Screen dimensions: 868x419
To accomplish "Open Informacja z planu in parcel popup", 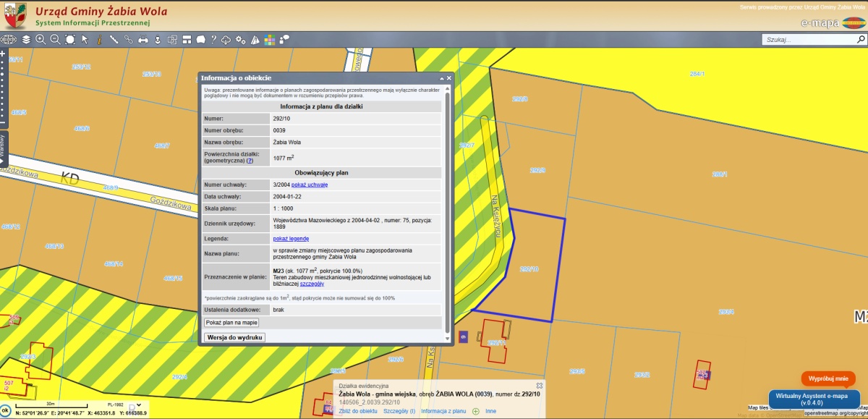I will coord(443,411).
